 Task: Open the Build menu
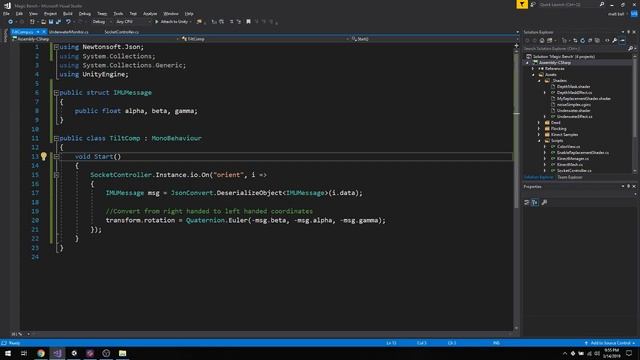point(68,13)
